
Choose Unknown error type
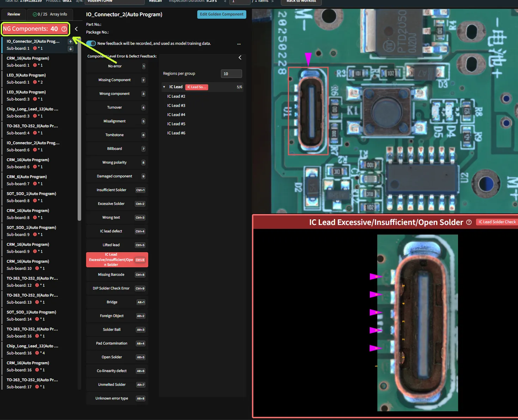(117, 398)
